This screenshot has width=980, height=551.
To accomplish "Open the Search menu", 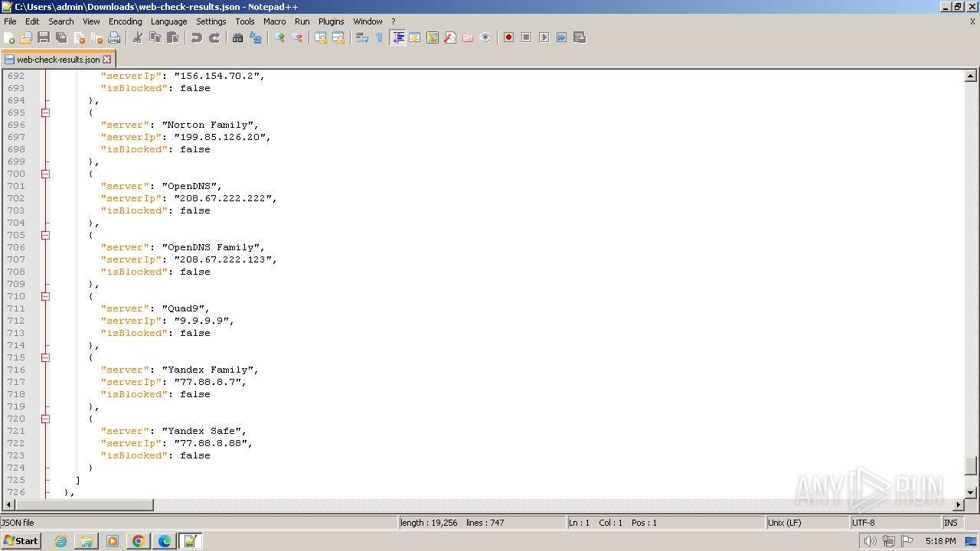I will click(61, 21).
